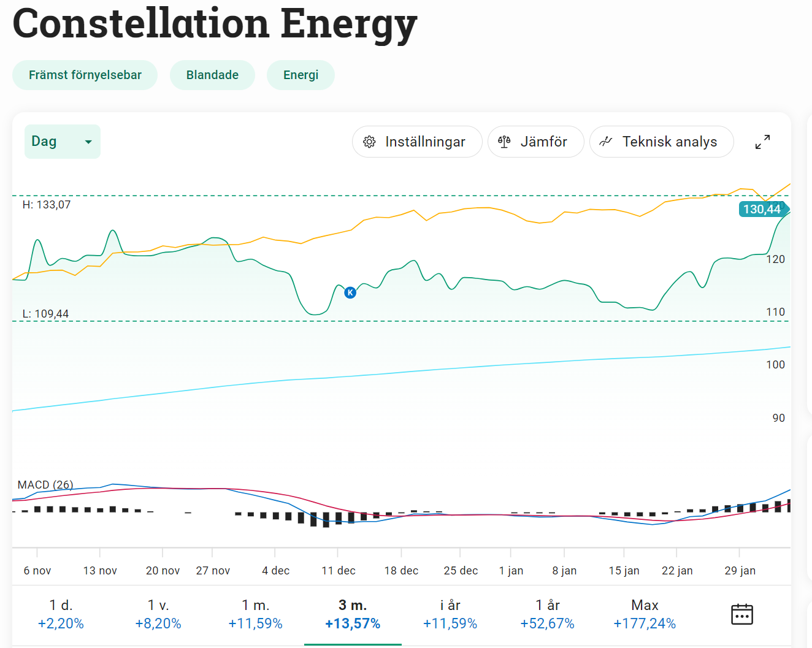812x648 pixels.
Task: Click the balance scale Jämför icon
Action: (x=504, y=142)
